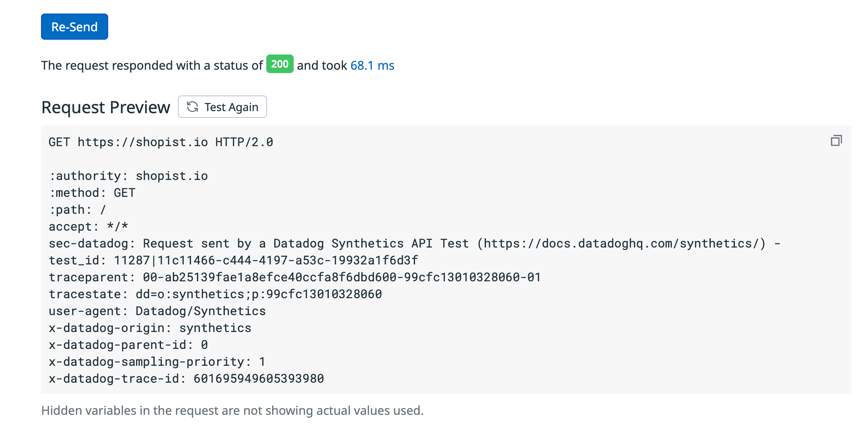Click the x-datadog-trace-id value line

[x=186, y=378]
